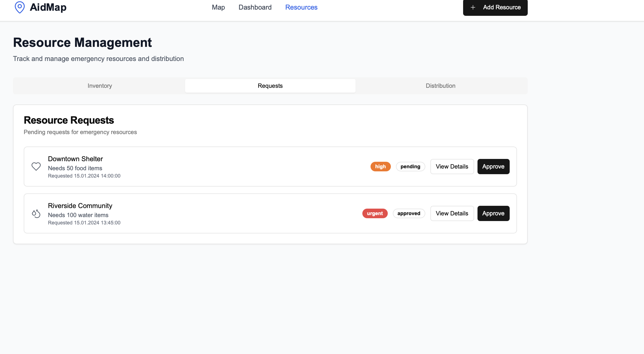This screenshot has height=354, width=644.
Task: Open the Map navigation page
Action: pos(218,7)
